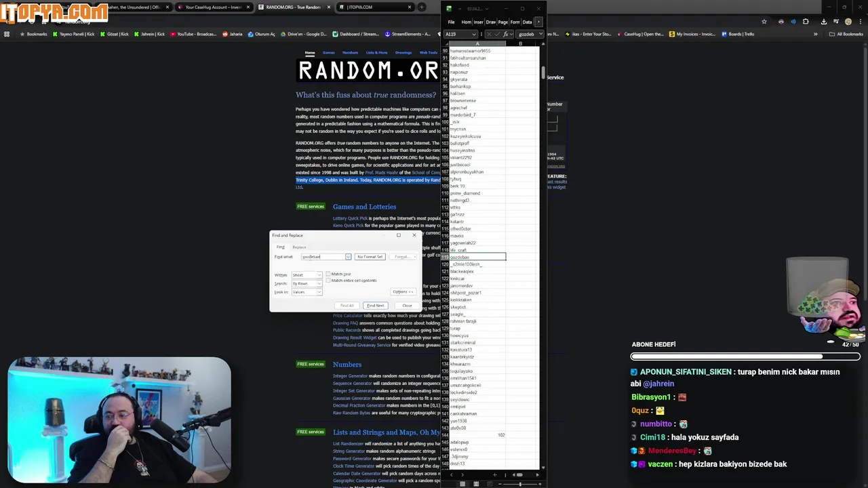868x488 pixels.
Task: Open Boards | Trello bookmark
Action: 738,34
